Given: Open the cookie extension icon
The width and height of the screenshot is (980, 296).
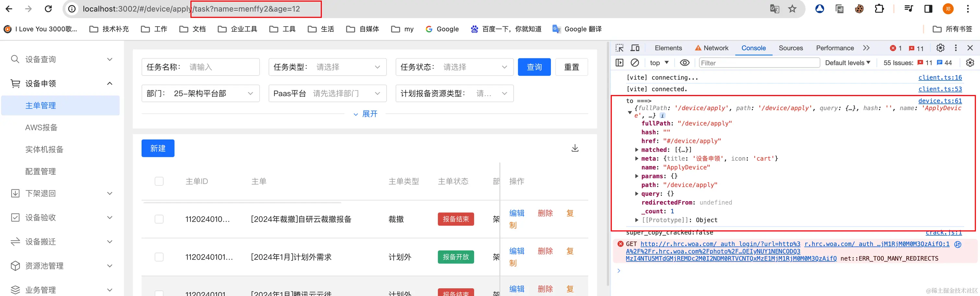Looking at the screenshot, I should pos(859,9).
